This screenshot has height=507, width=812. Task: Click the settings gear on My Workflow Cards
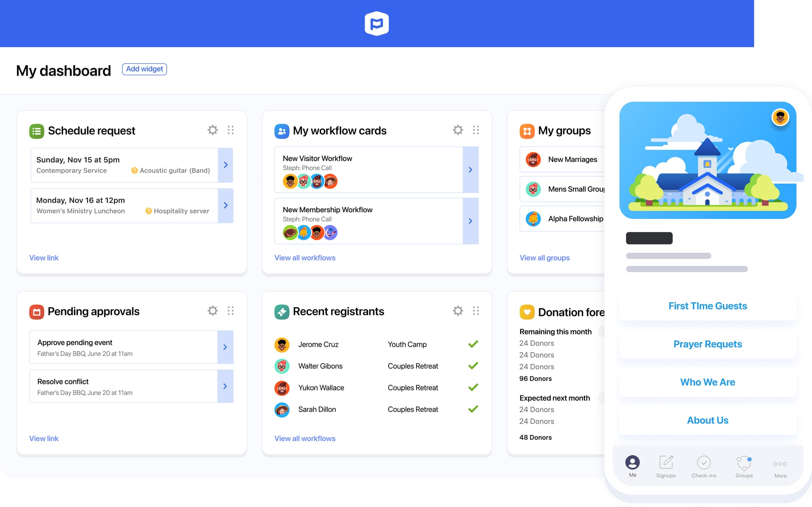point(458,130)
